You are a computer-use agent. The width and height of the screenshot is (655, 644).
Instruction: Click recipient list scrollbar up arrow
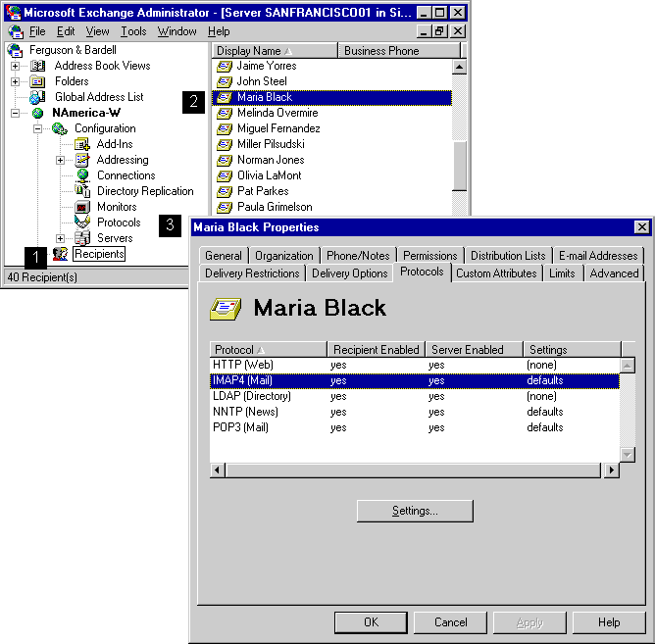coord(459,67)
